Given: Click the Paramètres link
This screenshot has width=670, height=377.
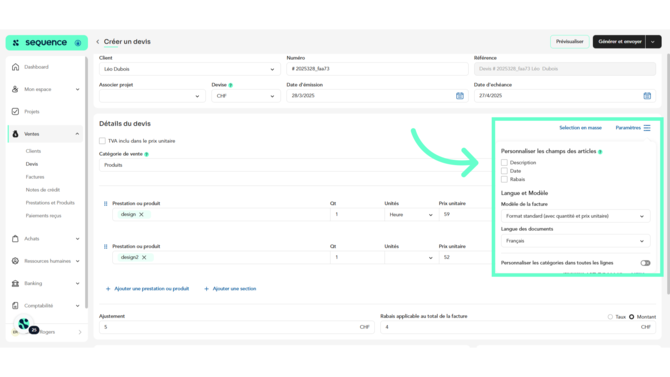Looking at the screenshot, I should (x=628, y=128).
